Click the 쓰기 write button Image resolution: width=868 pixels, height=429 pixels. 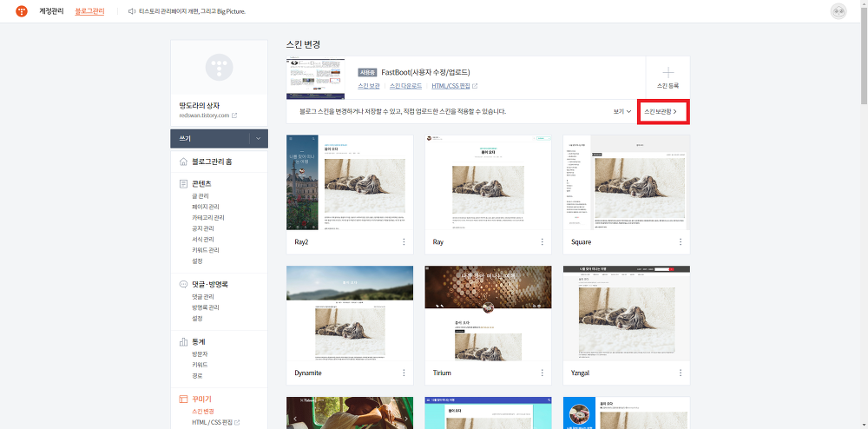tap(210, 139)
